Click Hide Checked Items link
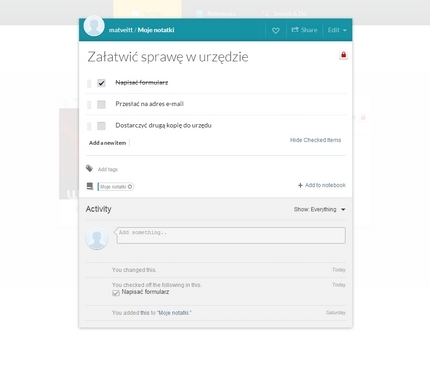Screen dimensions: 430x372 315,140
